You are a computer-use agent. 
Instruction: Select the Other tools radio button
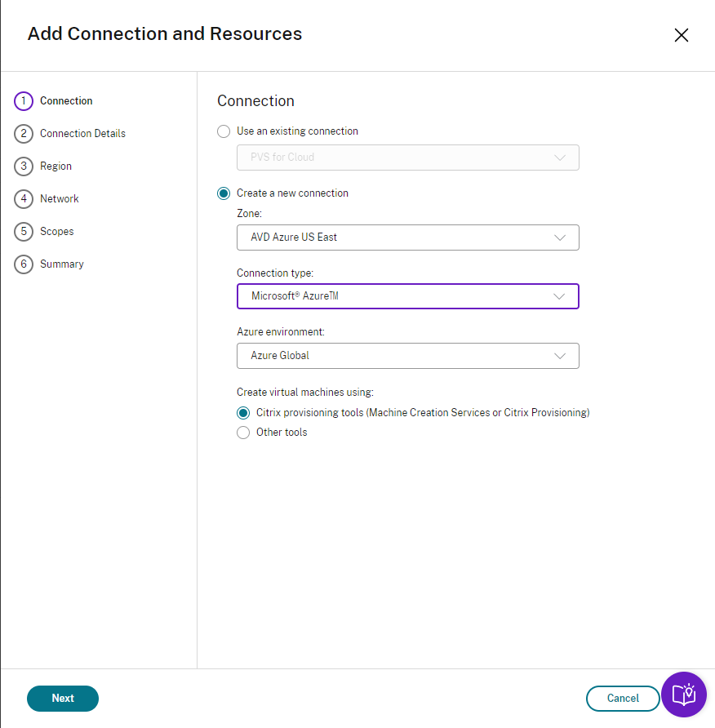[243, 433]
